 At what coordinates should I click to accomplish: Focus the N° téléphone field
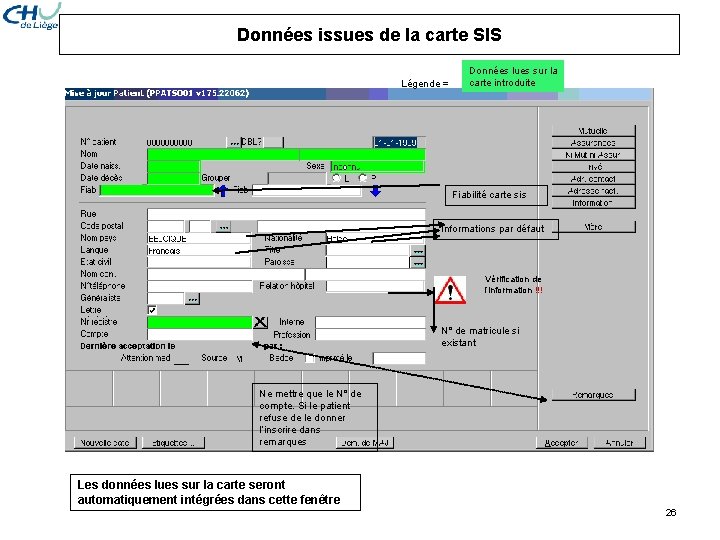(200, 287)
